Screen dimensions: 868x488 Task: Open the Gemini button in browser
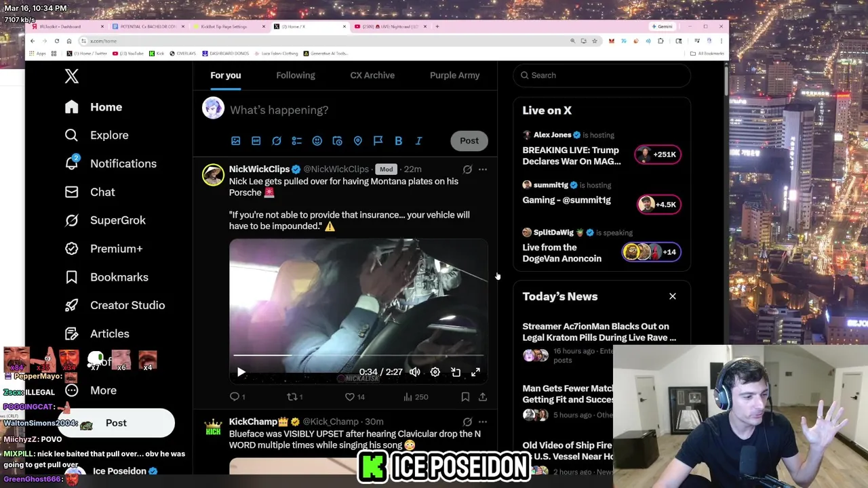tap(662, 26)
